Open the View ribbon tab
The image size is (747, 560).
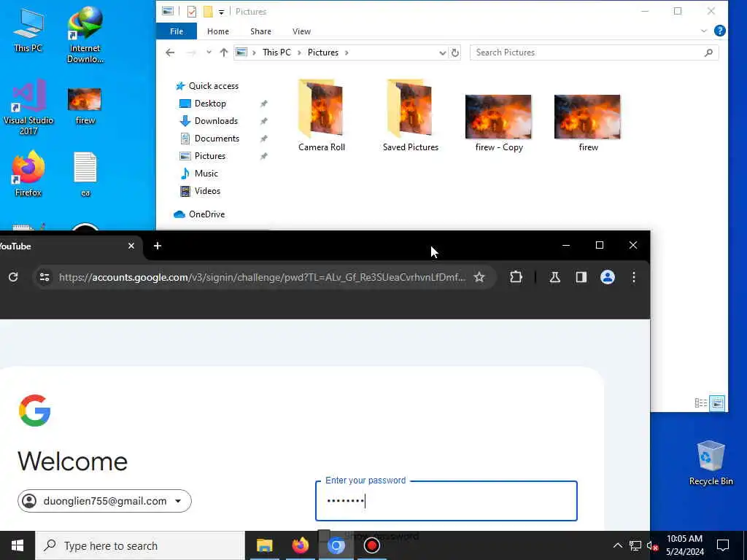[301, 31]
